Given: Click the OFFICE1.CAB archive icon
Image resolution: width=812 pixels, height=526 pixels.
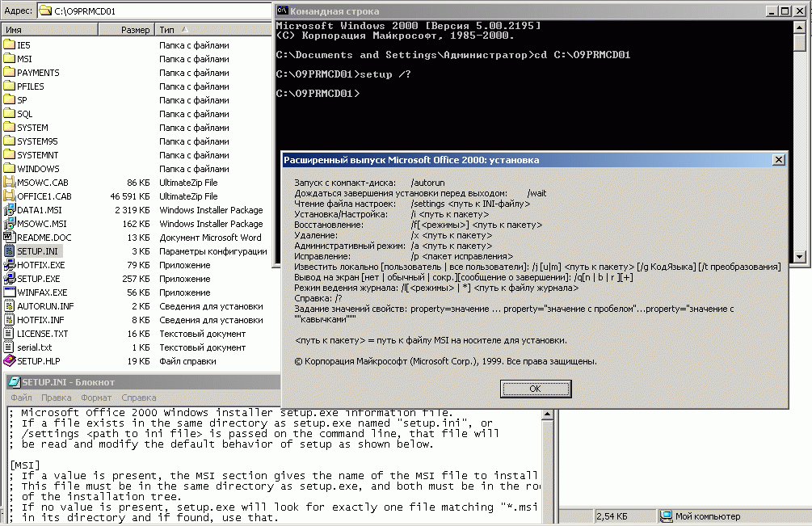Looking at the screenshot, I should [x=10, y=196].
